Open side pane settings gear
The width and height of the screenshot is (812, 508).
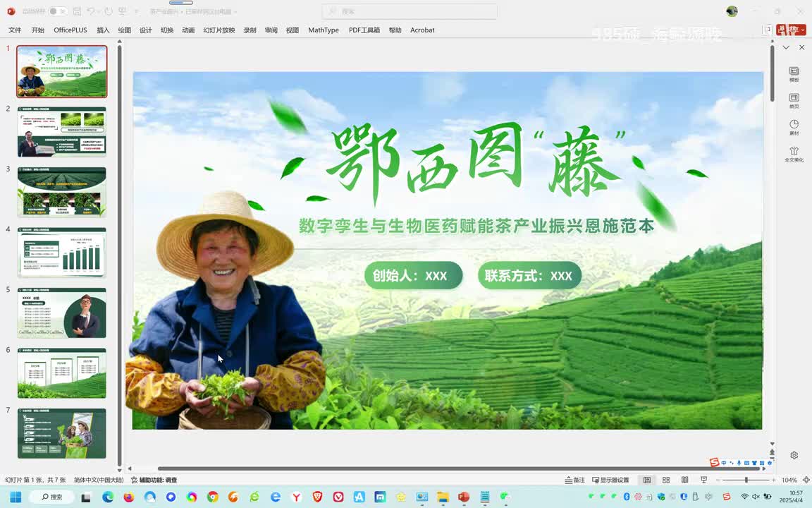pyautogui.click(x=794, y=455)
